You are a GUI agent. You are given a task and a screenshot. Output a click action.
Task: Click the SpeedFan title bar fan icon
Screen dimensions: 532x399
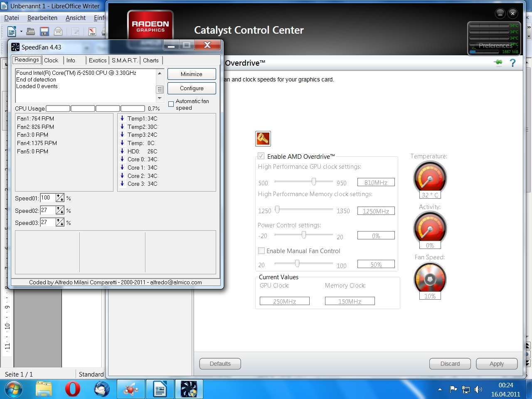pyautogui.click(x=15, y=47)
